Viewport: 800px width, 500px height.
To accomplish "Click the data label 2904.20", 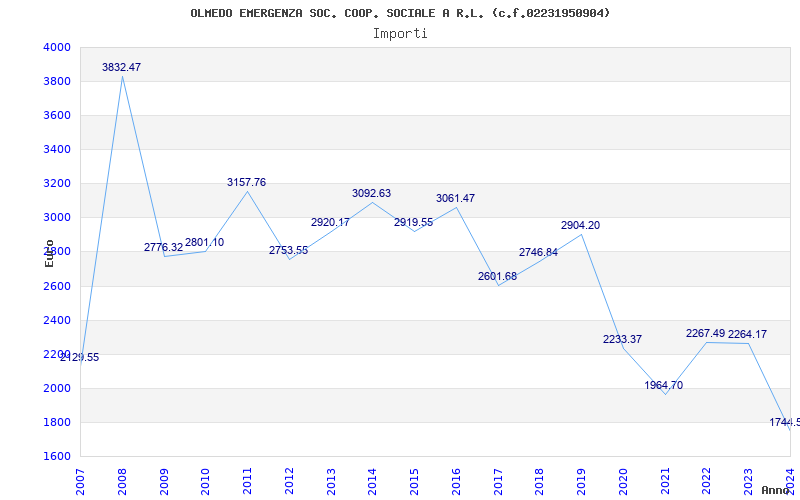I will point(581,226).
